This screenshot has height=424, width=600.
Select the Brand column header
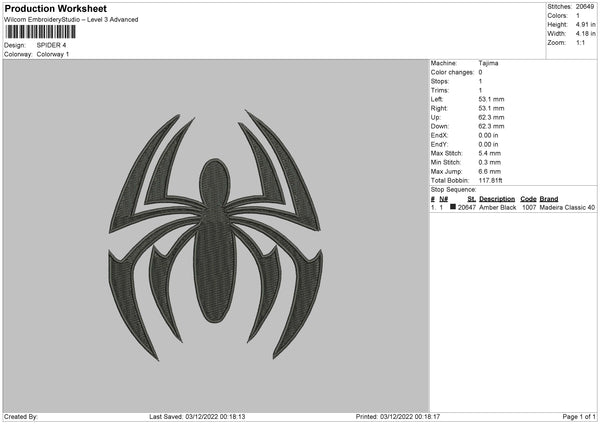[x=549, y=199]
